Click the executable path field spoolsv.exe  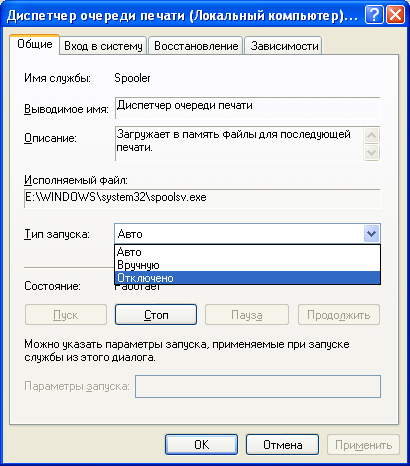point(202,198)
